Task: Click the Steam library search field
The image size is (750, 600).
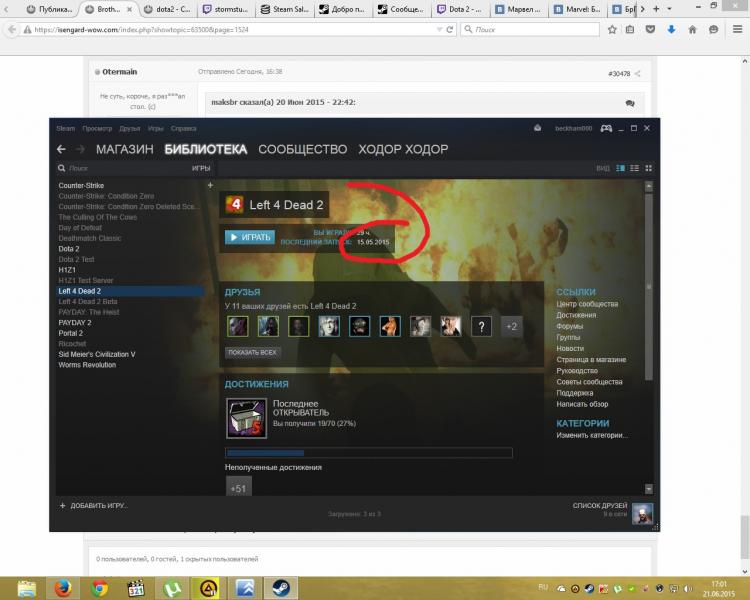Action: [124, 168]
